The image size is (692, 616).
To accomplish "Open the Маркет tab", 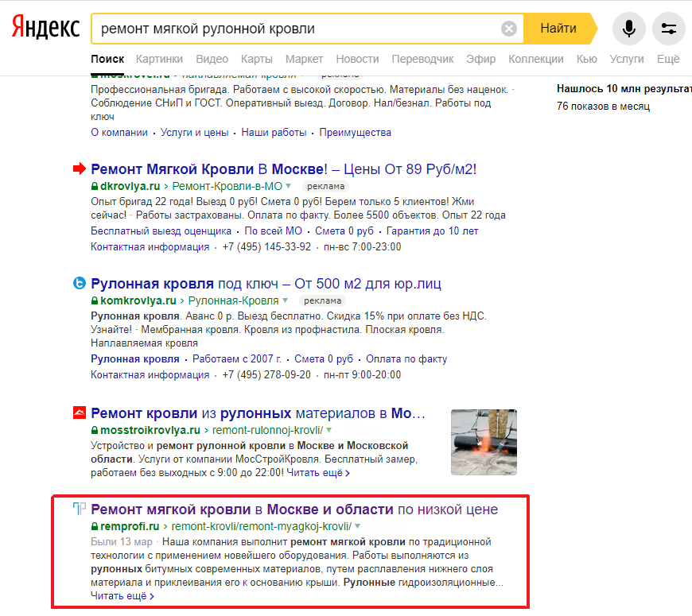I will [x=304, y=59].
